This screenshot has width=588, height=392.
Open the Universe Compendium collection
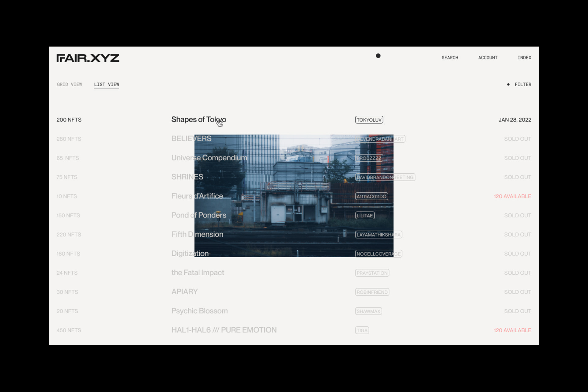pyautogui.click(x=209, y=158)
